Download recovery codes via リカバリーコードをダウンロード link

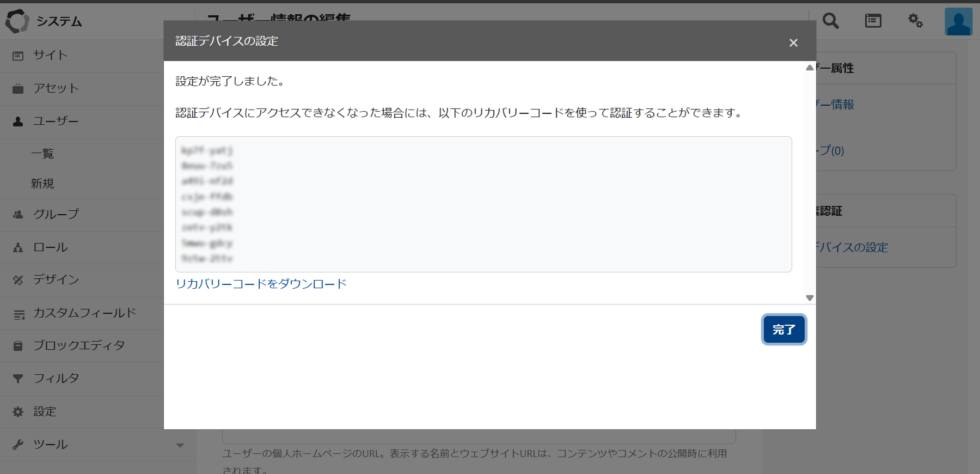point(261,284)
